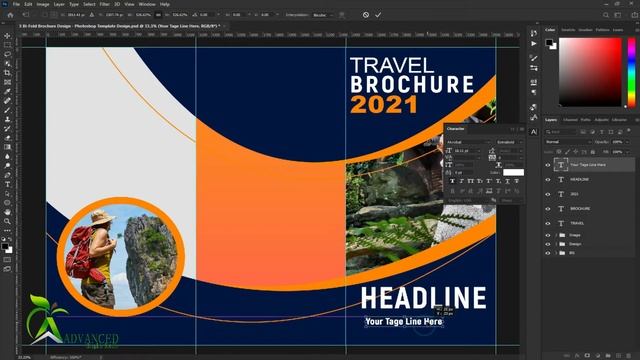Viewport: 640px width, 360px height.
Task: Switch to the Paths tab
Action: [x=586, y=120]
